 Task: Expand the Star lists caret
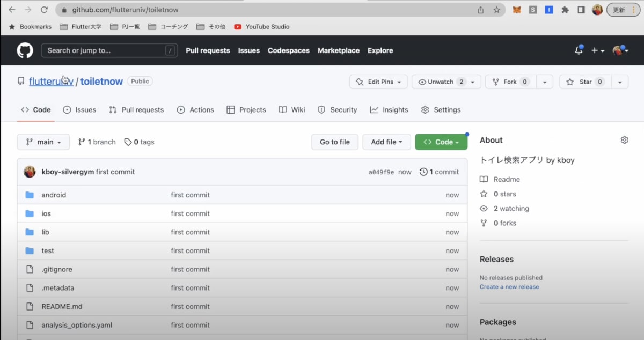point(619,82)
